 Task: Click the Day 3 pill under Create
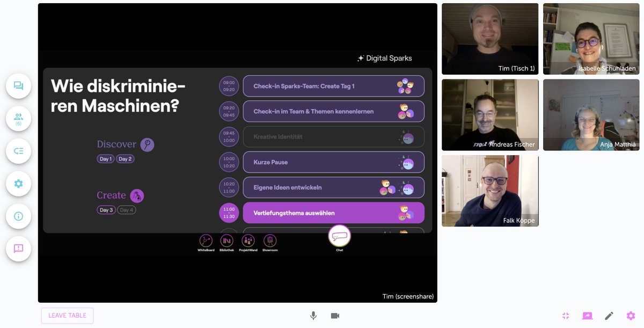pos(106,210)
